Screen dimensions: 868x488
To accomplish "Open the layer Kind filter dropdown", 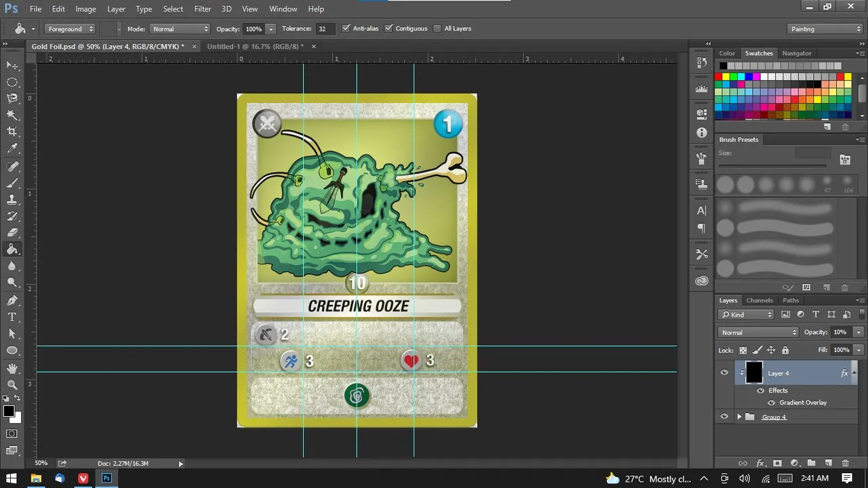I will (747, 314).
